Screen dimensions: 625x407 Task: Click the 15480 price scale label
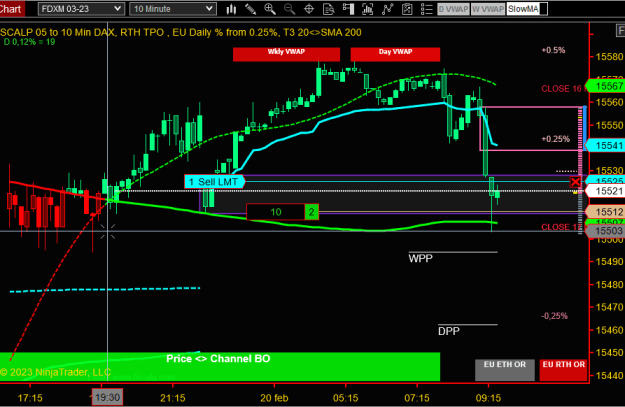(609, 285)
